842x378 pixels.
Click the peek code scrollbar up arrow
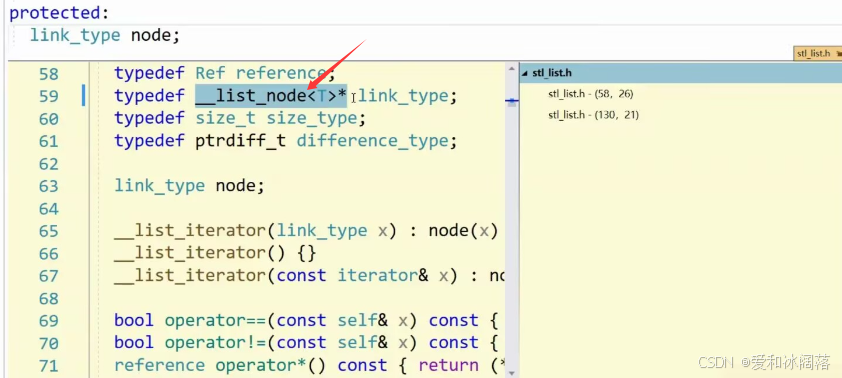coord(511,68)
